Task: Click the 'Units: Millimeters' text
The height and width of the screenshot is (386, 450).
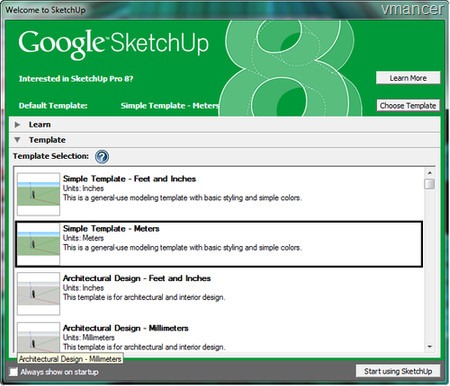Action: click(89, 337)
